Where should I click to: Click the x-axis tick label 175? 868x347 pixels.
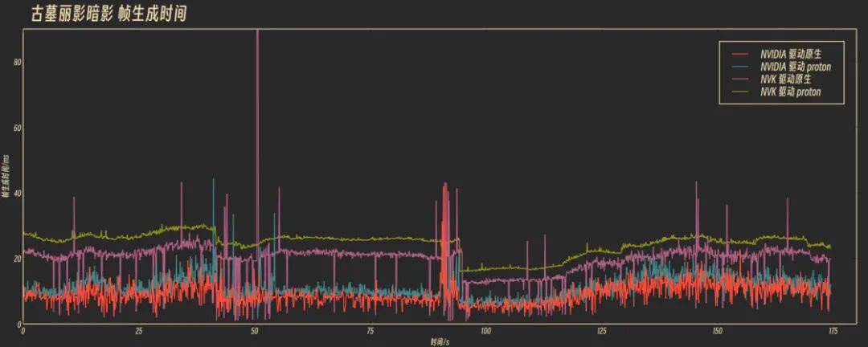(833, 331)
